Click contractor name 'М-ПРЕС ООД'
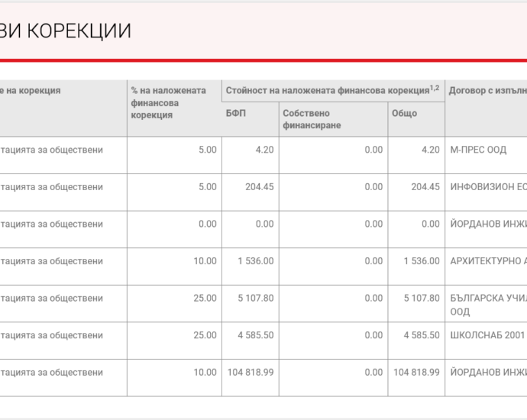Viewport: 527px width, 420px height. click(478, 150)
